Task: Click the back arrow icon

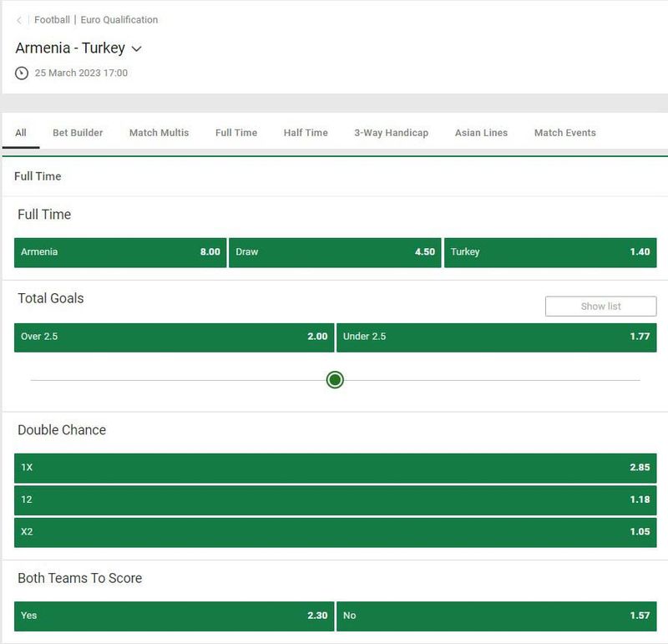Action: 19,20
